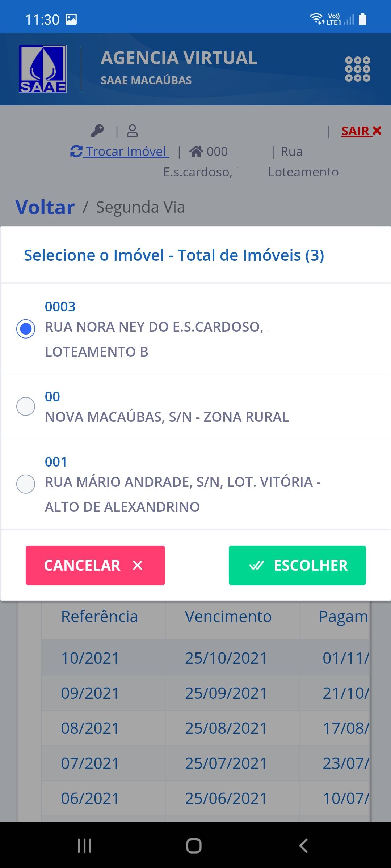Image resolution: width=391 pixels, height=868 pixels.
Task: Tap the key icon
Action: tap(97, 131)
